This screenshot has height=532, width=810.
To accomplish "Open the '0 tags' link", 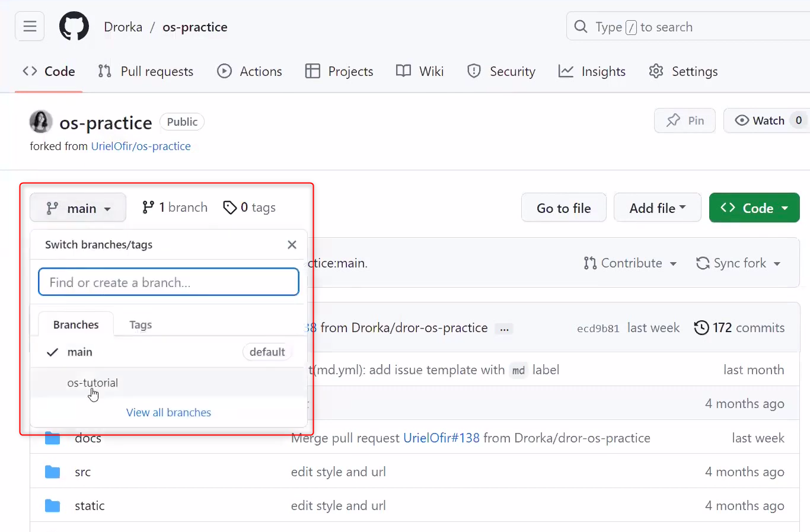I will tap(249, 208).
